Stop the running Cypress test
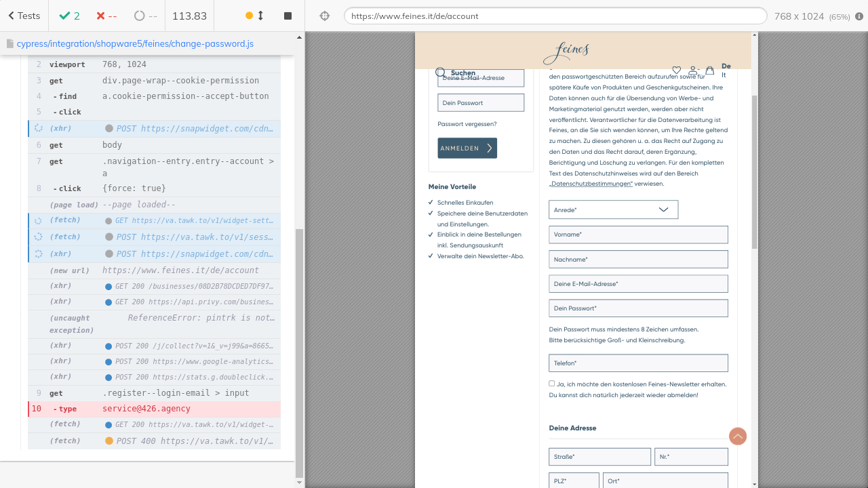868x488 pixels. [288, 16]
